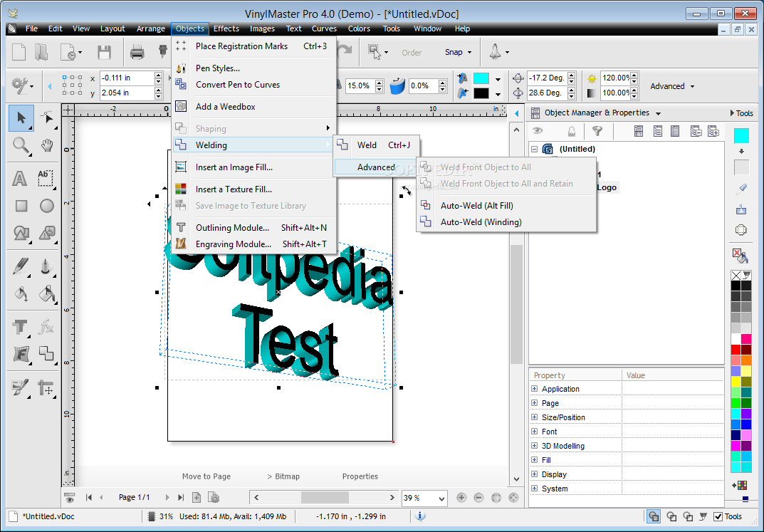Viewport: 764px width, 532px height.
Task: Click the eyedropper icon in right strip
Action: [741, 189]
